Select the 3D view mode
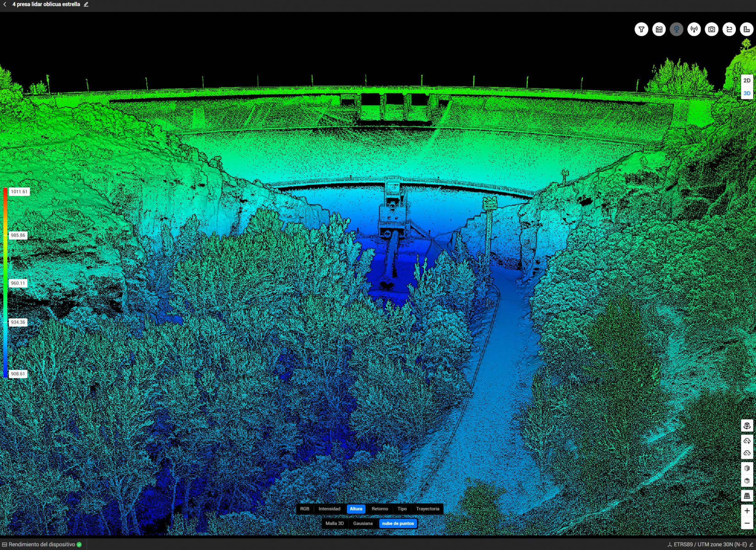This screenshot has width=756, height=550. (747, 93)
